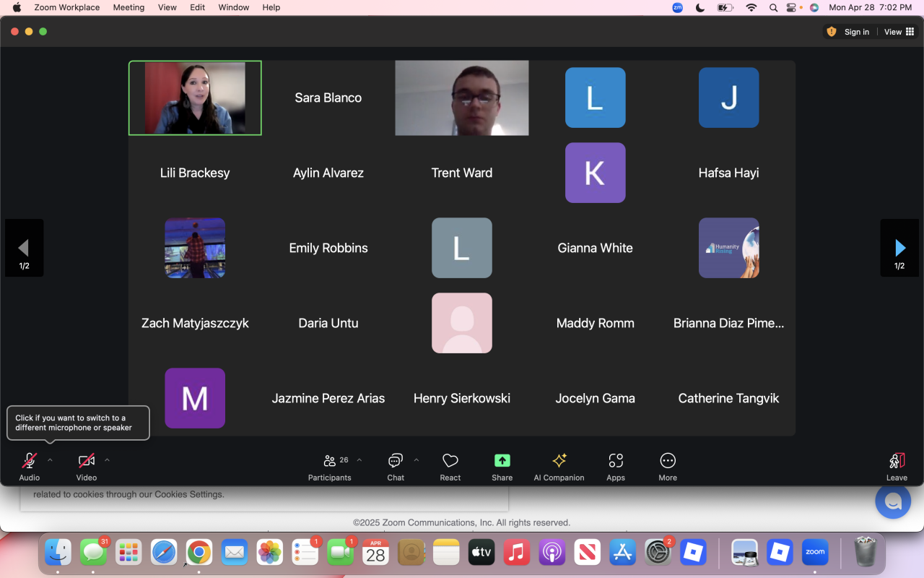Open the Zoom app icon in Dock
This screenshot has width=924, height=578.
click(815, 553)
